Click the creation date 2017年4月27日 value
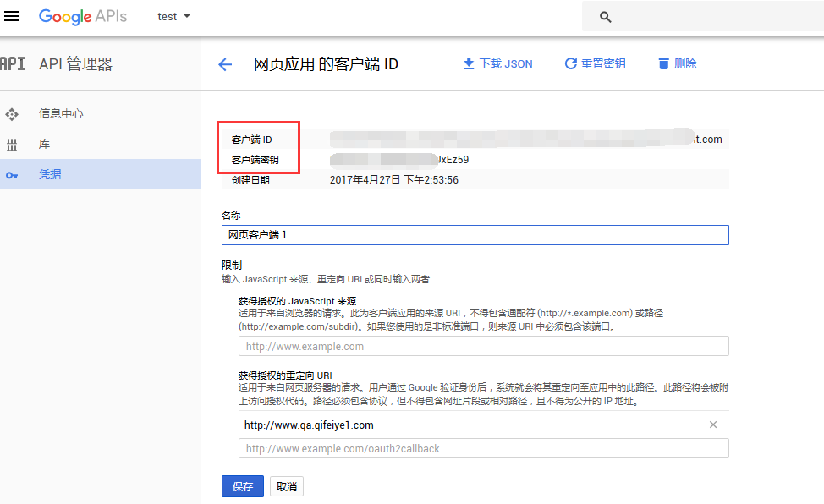The width and height of the screenshot is (824, 504). coord(394,180)
